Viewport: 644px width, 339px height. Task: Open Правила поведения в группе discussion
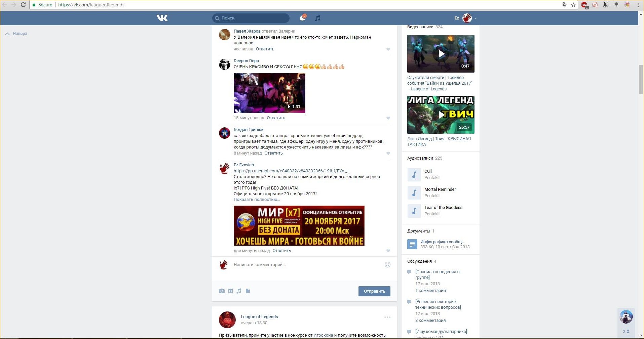point(437,274)
